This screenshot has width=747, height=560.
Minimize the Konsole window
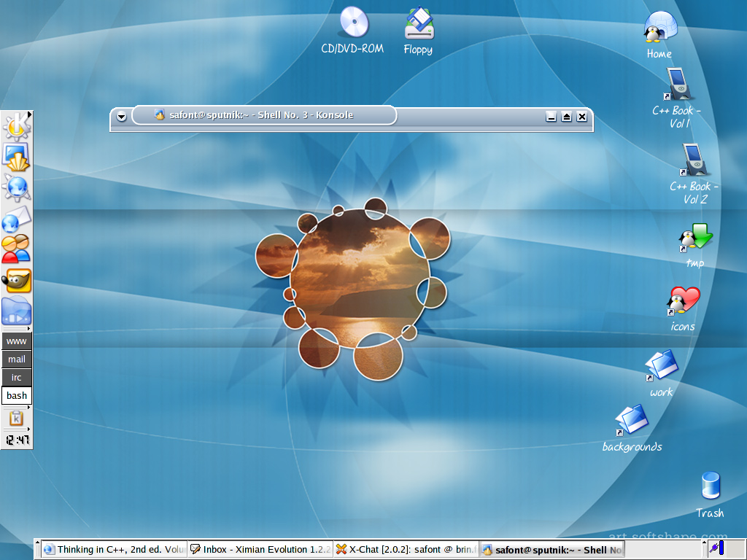(551, 116)
